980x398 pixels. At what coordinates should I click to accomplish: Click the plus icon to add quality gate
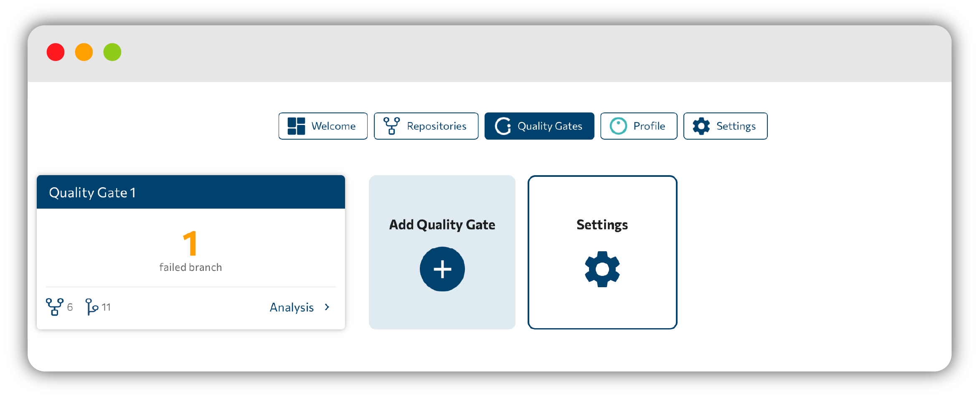tap(442, 269)
